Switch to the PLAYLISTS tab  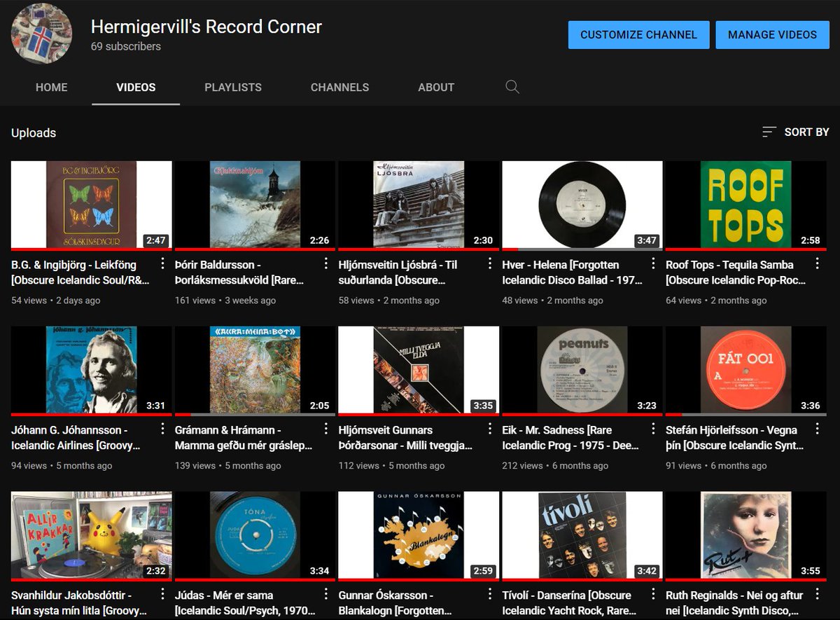click(232, 87)
